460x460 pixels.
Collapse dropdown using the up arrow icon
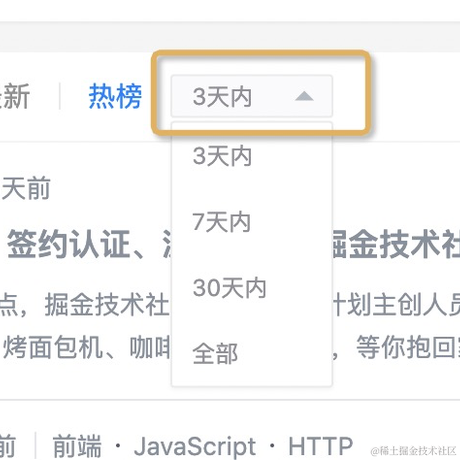[304, 96]
